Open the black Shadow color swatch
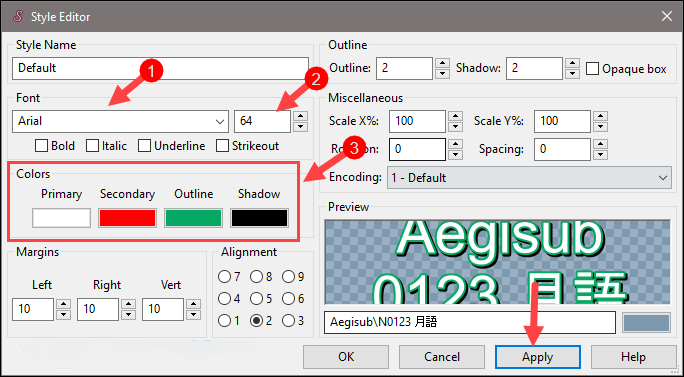684x377 pixels. 259,218
